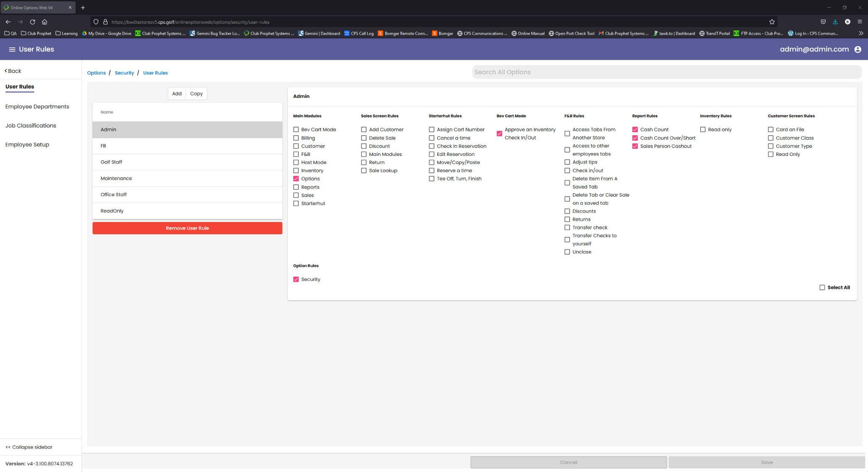The height and width of the screenshot is (472, 868).
Task: Open the Employee Setup section
Action: (x=27, y=145)
